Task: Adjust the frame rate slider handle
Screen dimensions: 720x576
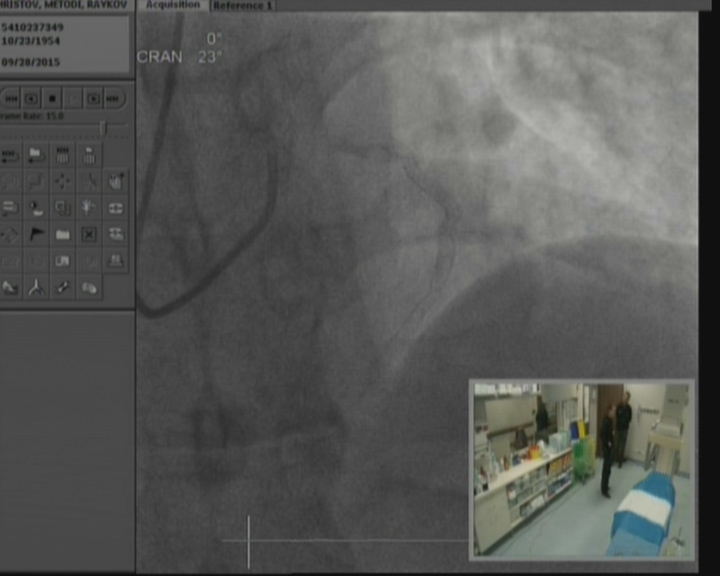Action: tap(103, 127)
